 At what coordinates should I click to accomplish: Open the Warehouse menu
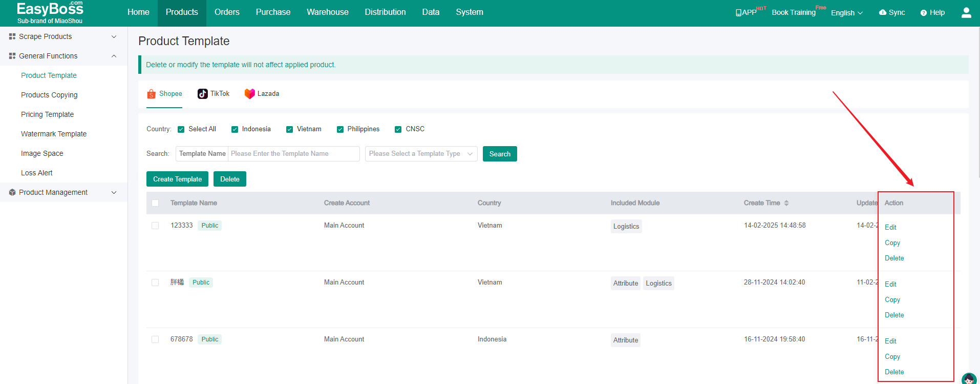click(328, 12)
